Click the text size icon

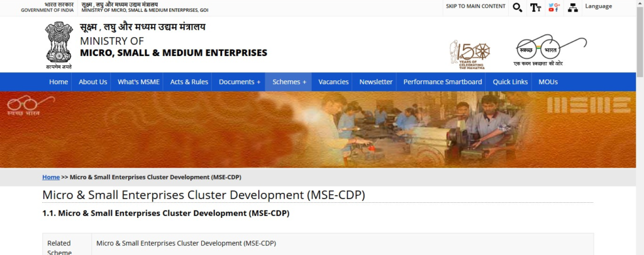535,8
